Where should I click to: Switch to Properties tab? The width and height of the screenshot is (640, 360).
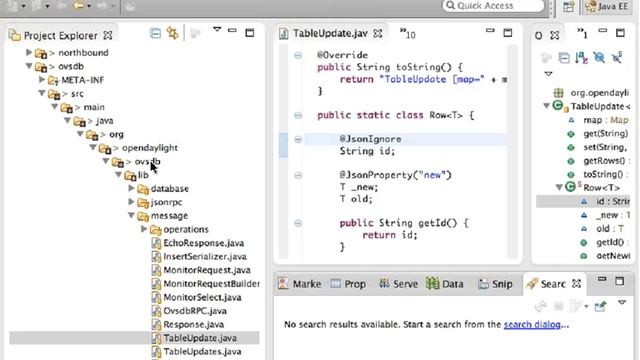click(348, 284)
